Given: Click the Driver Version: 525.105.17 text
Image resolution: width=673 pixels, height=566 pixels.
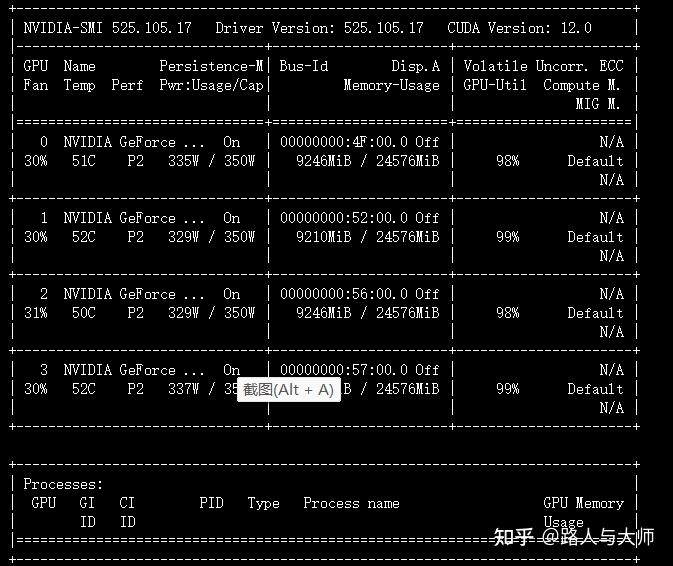Looking at the screenshot, I should click(319, 28).
